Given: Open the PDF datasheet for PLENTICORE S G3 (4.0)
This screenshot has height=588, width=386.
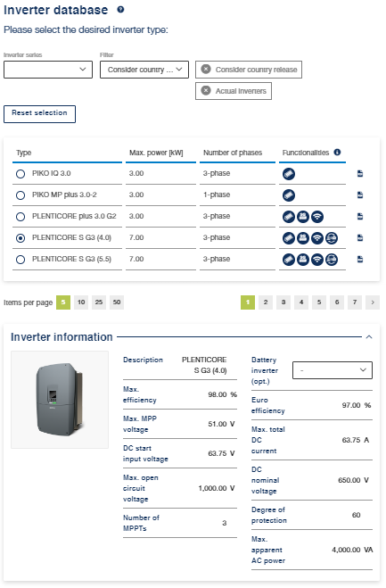Looking at the screenshot, I should pos(360,237).
